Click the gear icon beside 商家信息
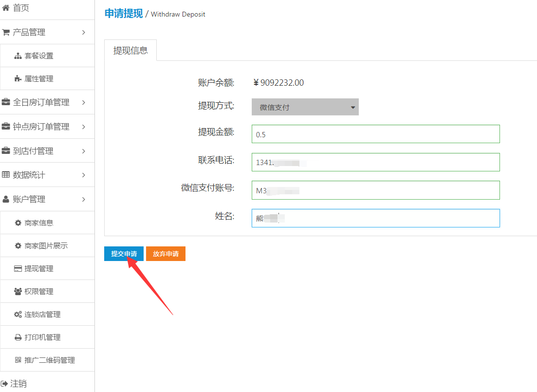Image resolution: width=537 pixels, height=392 pixels. (x=18, y=223)
